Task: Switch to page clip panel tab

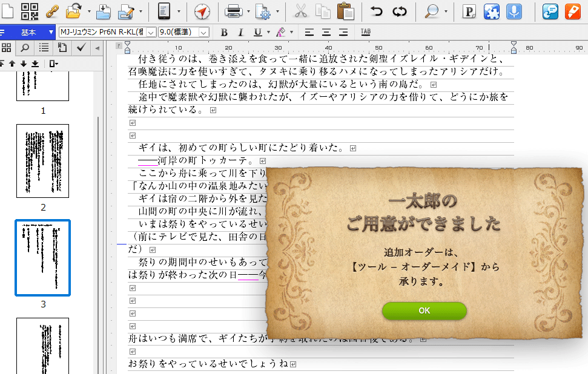Action: tap(62, 48)
